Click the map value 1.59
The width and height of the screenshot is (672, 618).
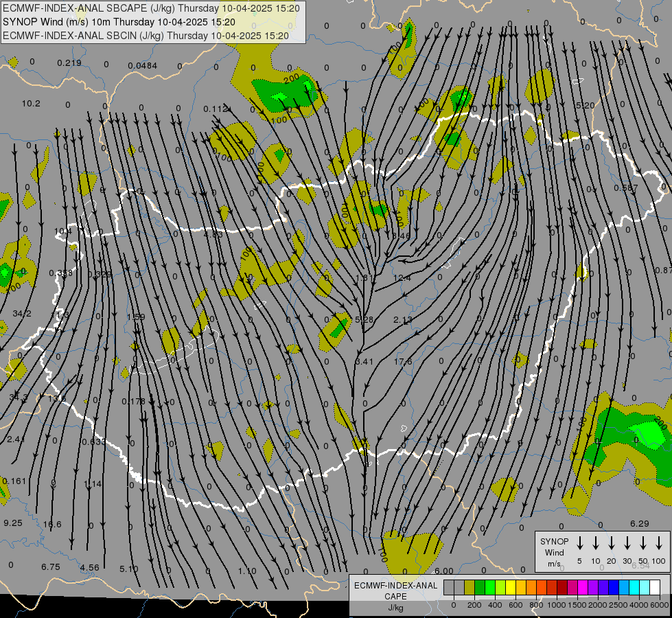[136, 317]
